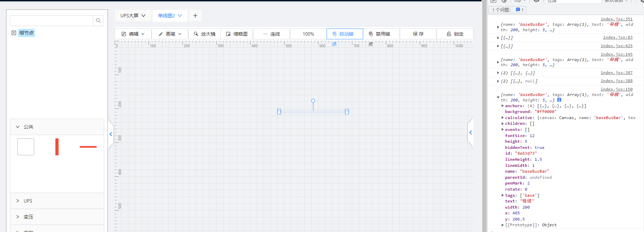Collapse the expanded object under index.jsx:150
Viewport: 644px width, 232px height.
(x=498, y=97)
